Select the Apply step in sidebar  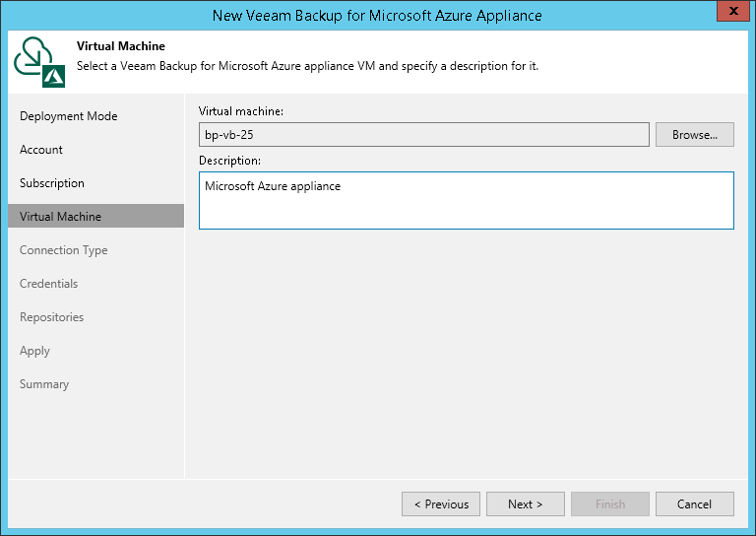point(34,351)
